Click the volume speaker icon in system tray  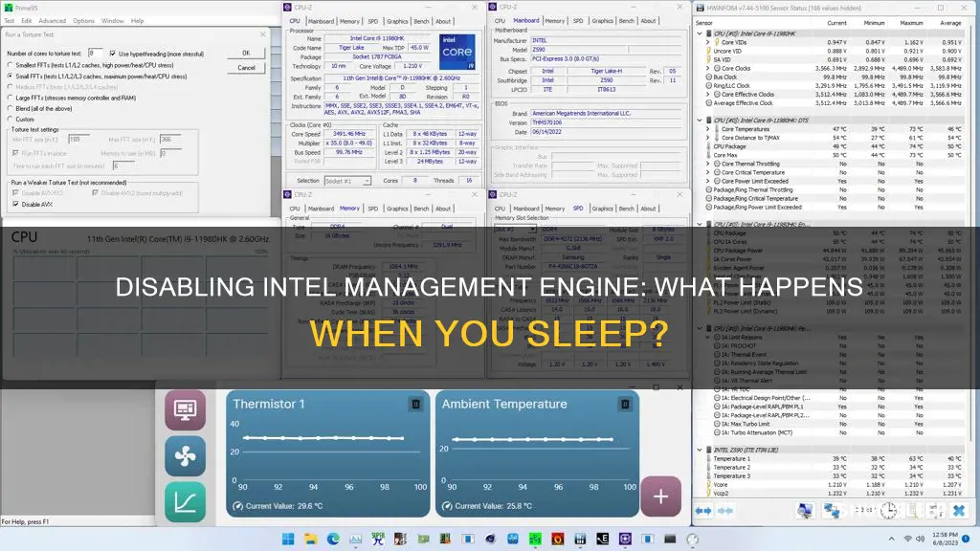(920, 539)
